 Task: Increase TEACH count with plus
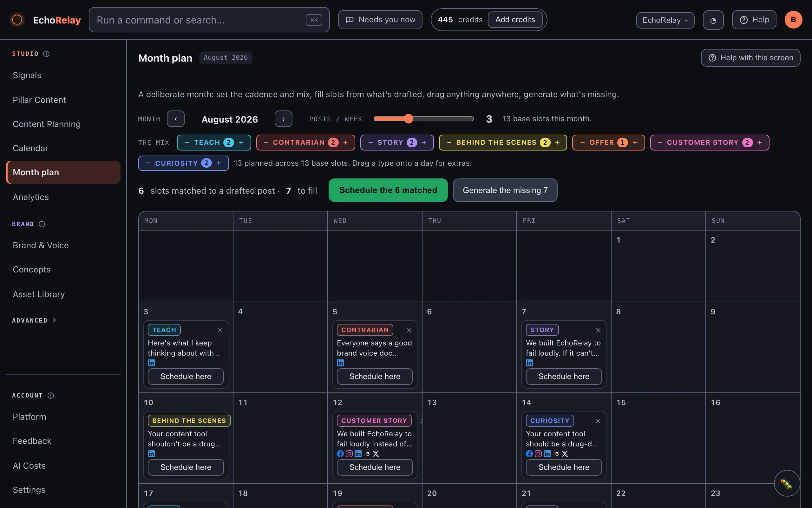coord(241,143)
